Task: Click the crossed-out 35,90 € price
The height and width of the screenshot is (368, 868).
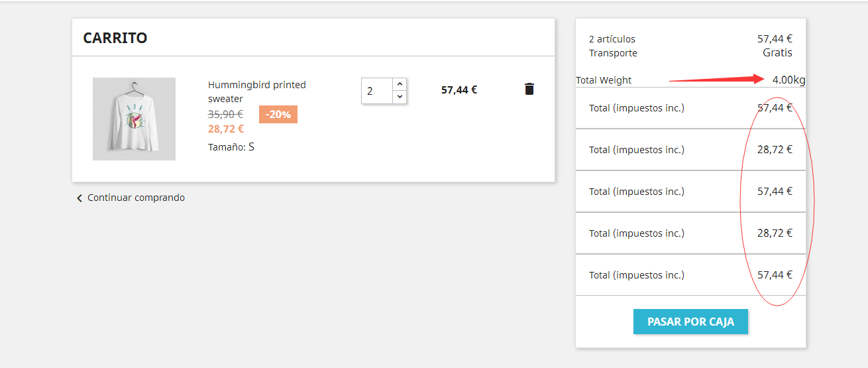Action: 225,114
